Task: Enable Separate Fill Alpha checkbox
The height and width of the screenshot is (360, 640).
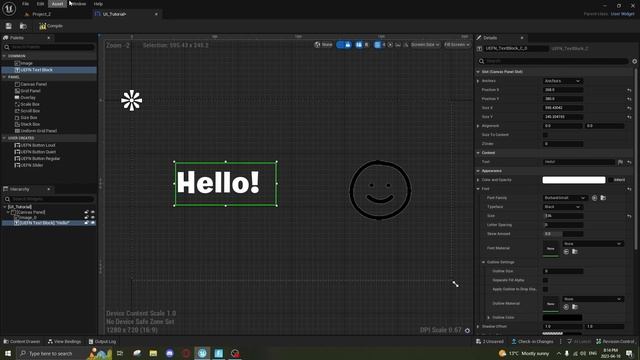Action: point(545,280)
